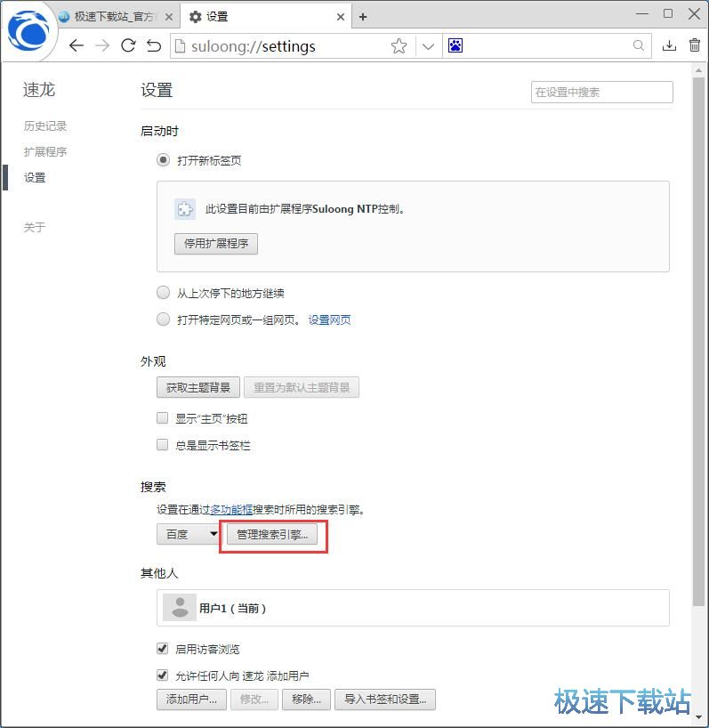Select 打开特定网页或一组网页 radio option

[x=163, y=320]
